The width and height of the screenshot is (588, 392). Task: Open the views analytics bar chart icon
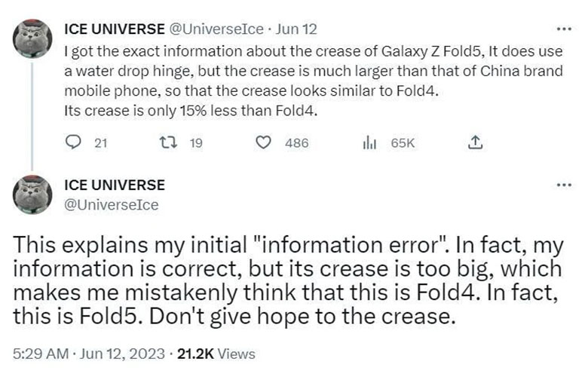[x=369, y=142]
